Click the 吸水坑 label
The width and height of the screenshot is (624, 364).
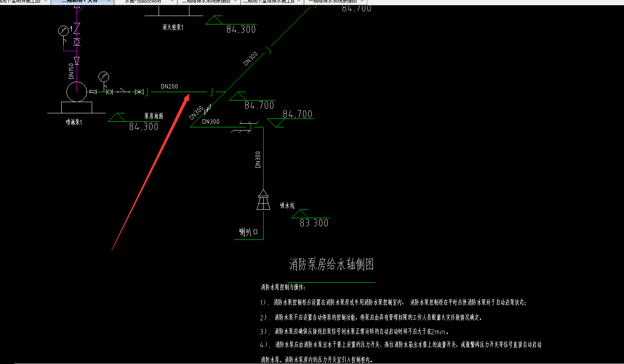point(287,205)
